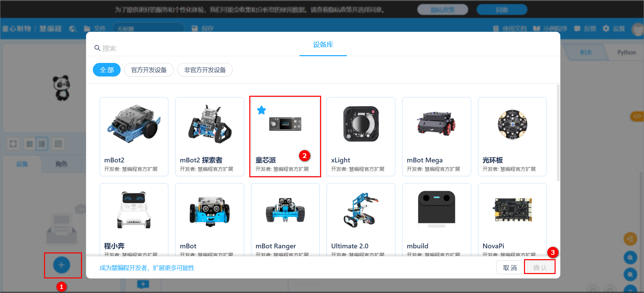This screenshot has height=293, width=644.
Task: Open the 隐私政策 privacy policy button
Action: click(x=442, y=10)
